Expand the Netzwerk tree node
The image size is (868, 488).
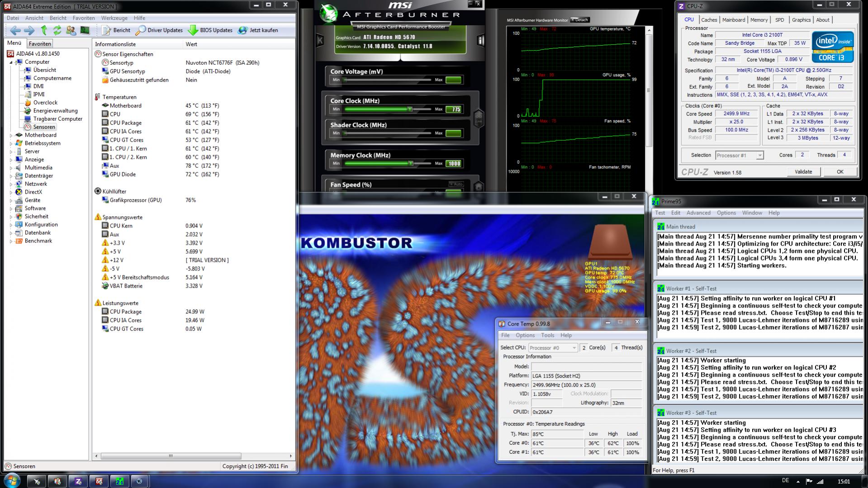tap(11, 184)
